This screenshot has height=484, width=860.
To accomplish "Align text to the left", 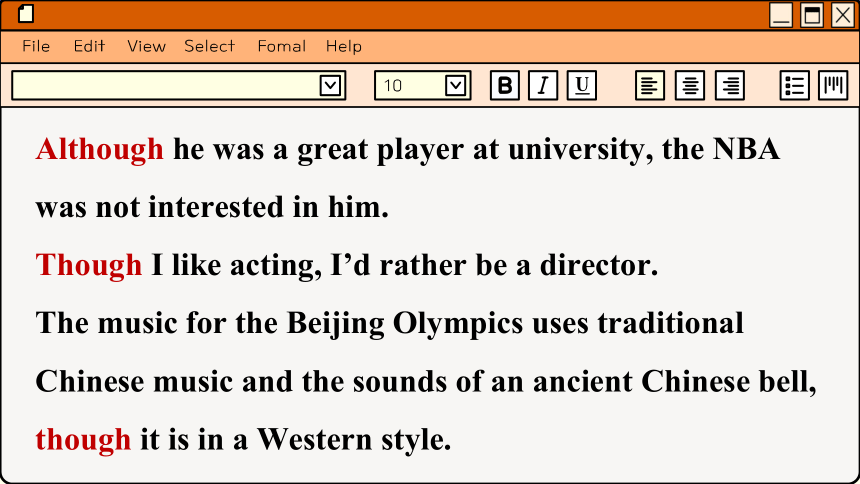I will coord(650,85).
